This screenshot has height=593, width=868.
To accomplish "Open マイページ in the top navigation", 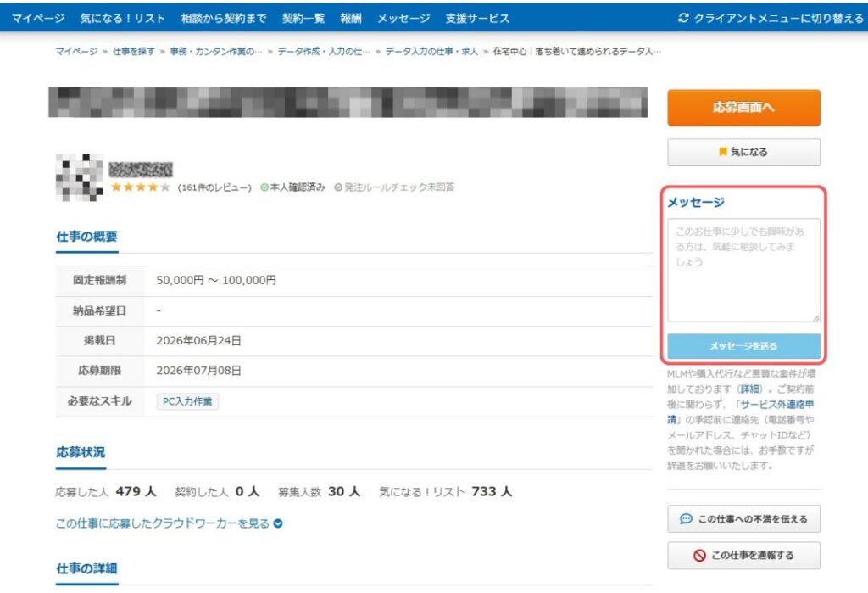I will pos(38,19).
